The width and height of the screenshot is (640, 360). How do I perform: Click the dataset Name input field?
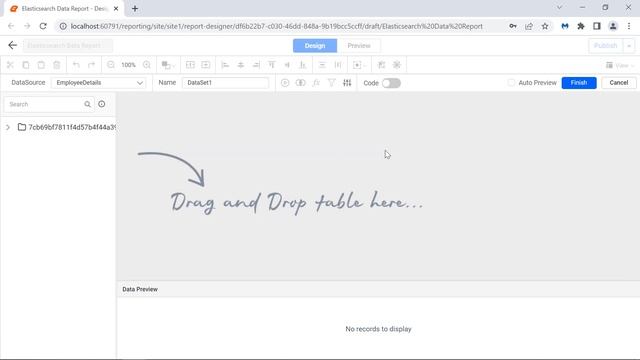225,83
